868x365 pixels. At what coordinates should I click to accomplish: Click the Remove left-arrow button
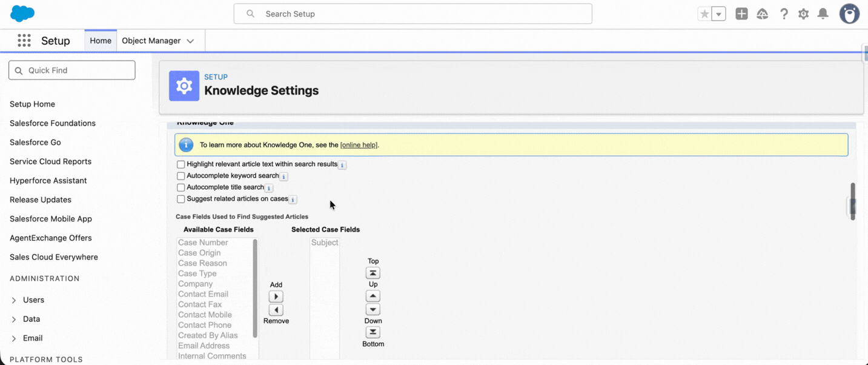276,310
